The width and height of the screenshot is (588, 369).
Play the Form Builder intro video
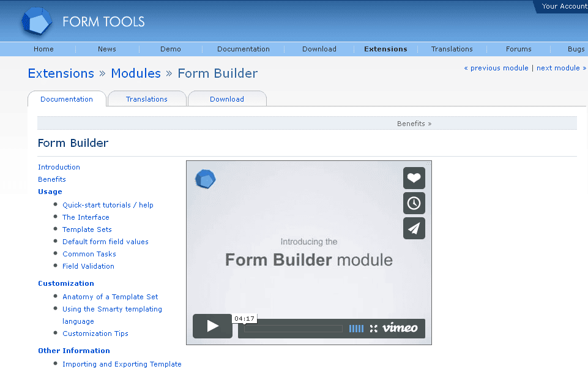coord(213,326)
